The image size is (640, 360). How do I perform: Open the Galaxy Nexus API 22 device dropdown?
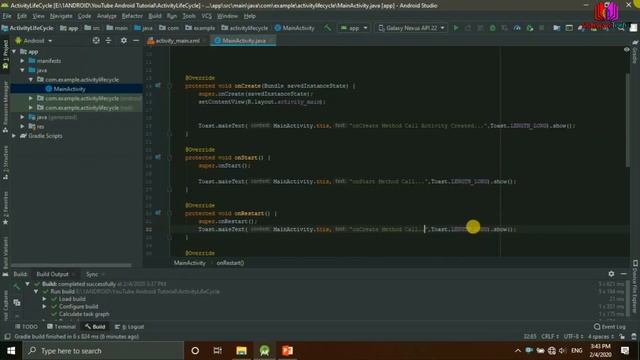(411, 28)
